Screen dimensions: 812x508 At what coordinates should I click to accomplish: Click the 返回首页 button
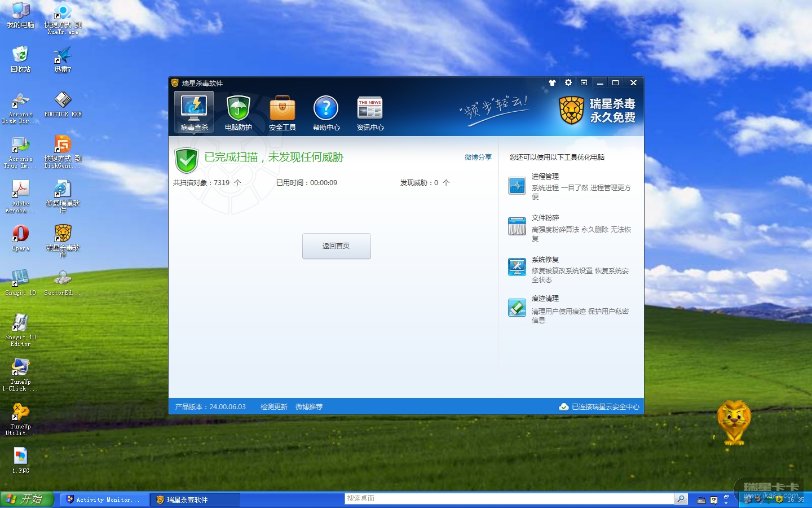pos(337,246)
